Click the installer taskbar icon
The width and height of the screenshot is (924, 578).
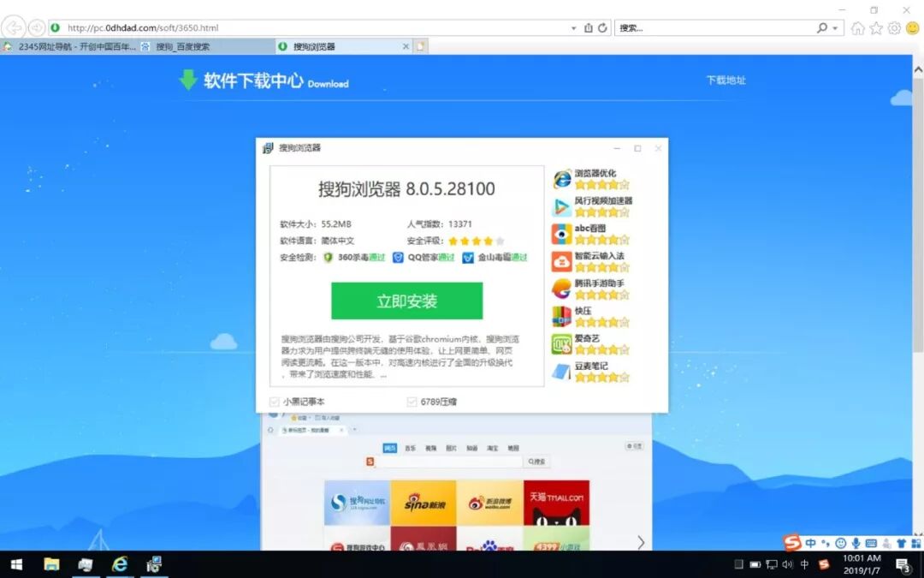pos(154,564)
